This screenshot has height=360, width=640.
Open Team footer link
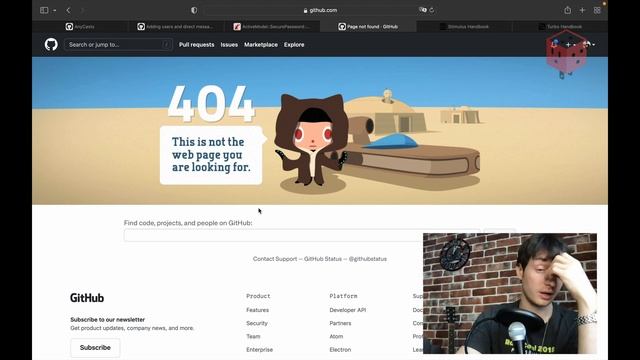pyautogui.click(x=253, y=336)
